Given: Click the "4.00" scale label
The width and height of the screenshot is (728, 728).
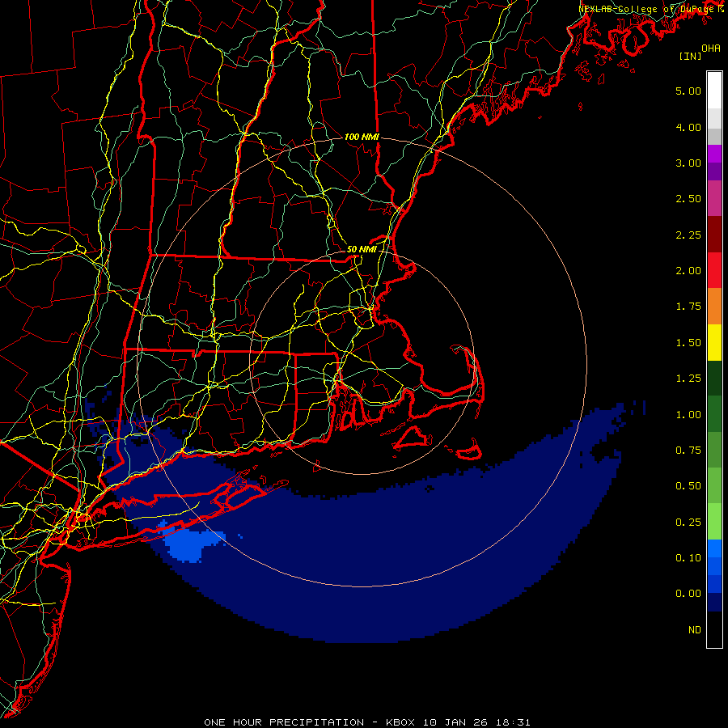Looking at the screenshot, I should pyautogui.click(x=688, y=127).
